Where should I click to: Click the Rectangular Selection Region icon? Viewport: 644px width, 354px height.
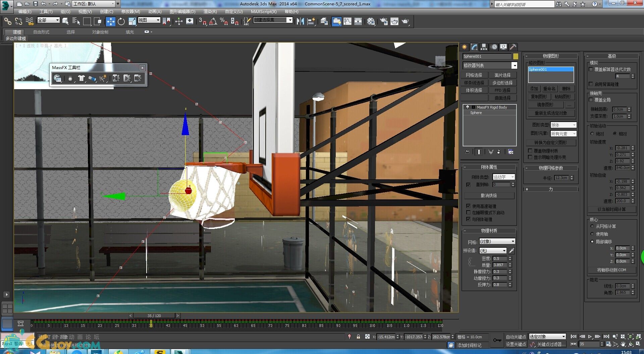(x=87, y=21)
